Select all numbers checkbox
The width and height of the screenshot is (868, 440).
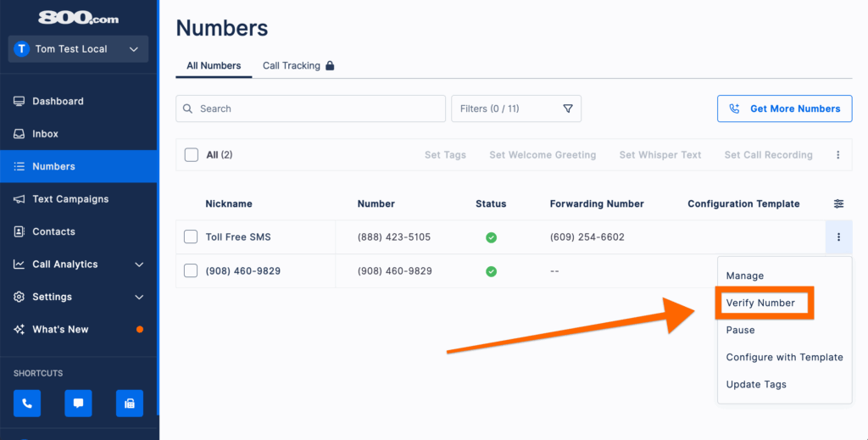[192, 155]
